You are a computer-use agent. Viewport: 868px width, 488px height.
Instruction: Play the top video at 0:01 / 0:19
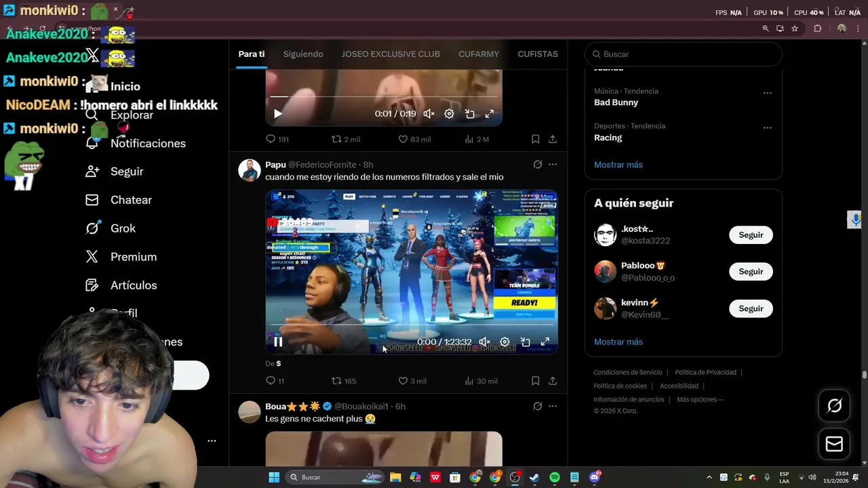click(278, 114)
